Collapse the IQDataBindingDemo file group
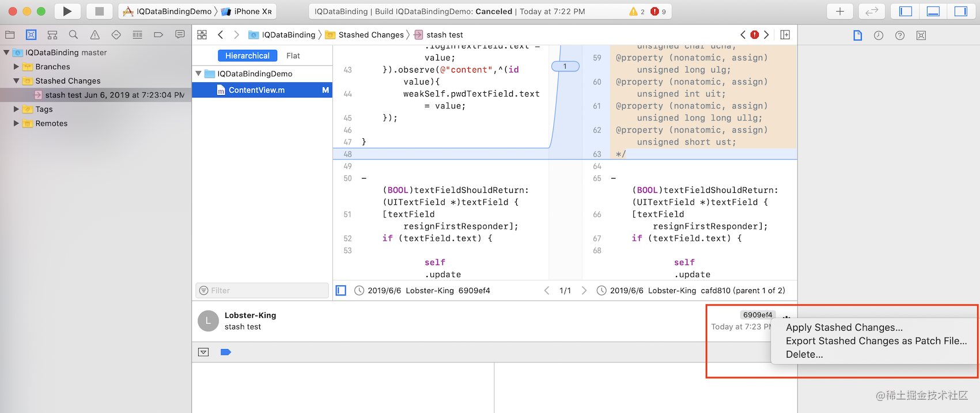This screenshot has width=980, height=413. click(x=199, y=74)
